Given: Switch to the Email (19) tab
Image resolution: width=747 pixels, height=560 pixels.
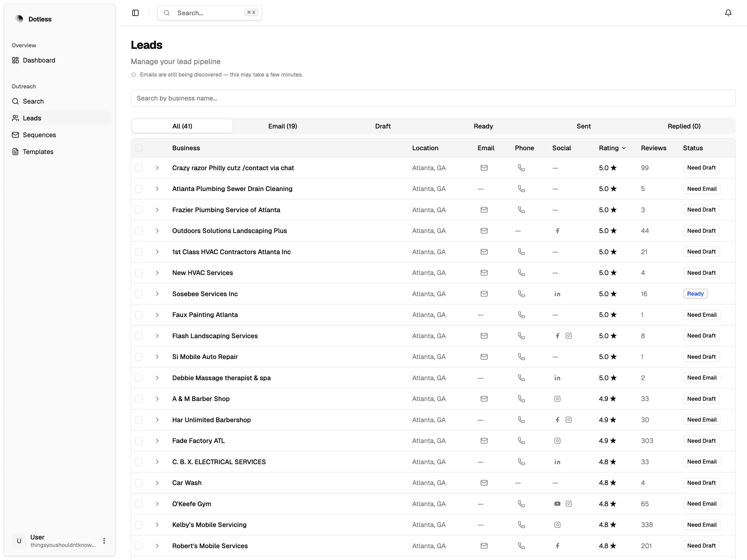Looking at the screenshot, I should click(283, 126).
